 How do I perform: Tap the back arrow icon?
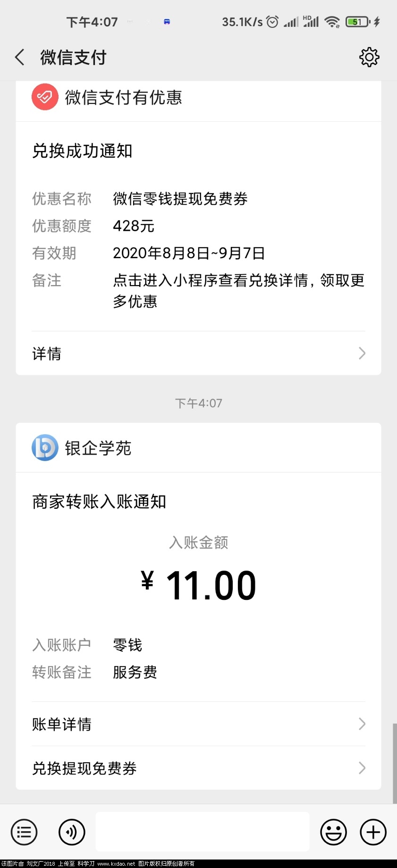coord(20,58)
